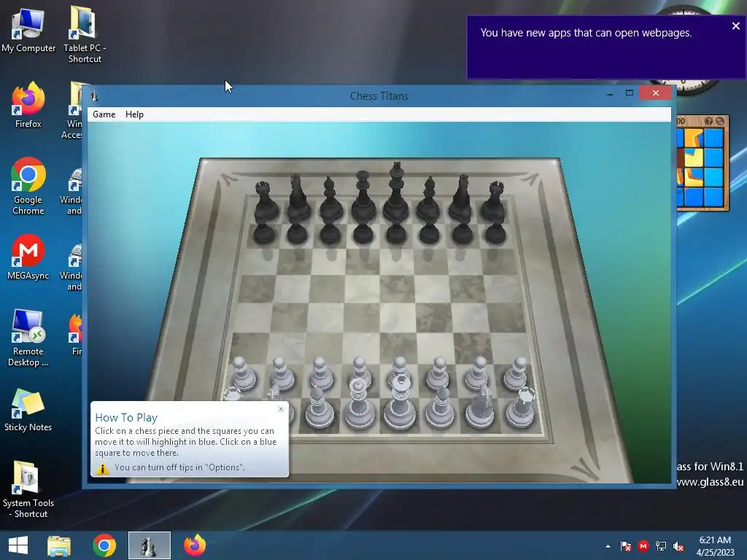Select My Computer desktop icon
This screenshot has width=747, height=560.
pyautogui.click(x=28, y=31)
